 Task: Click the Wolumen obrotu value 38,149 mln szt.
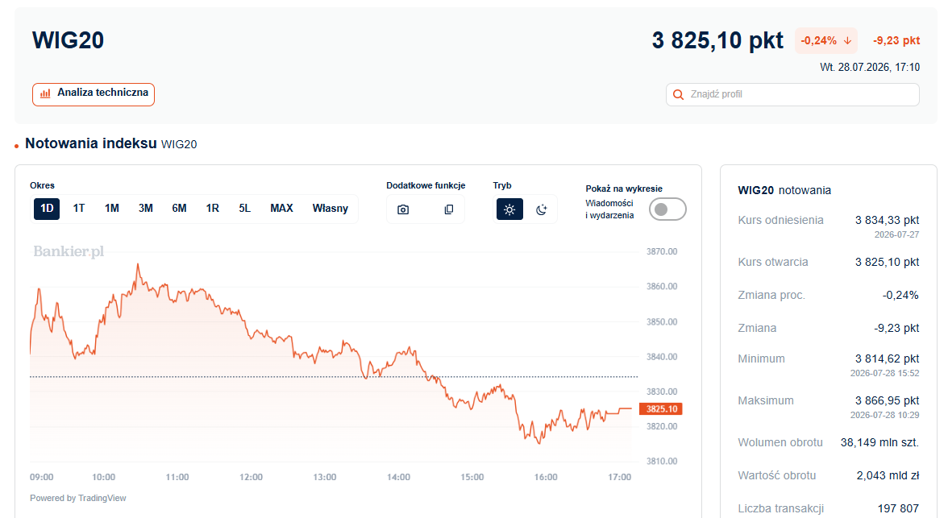tap(880, 442)
